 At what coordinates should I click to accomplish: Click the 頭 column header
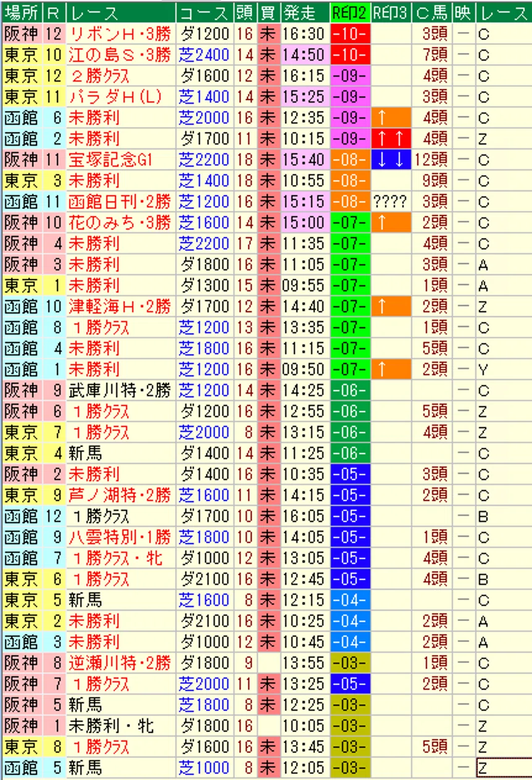click(x=245, y=12)
